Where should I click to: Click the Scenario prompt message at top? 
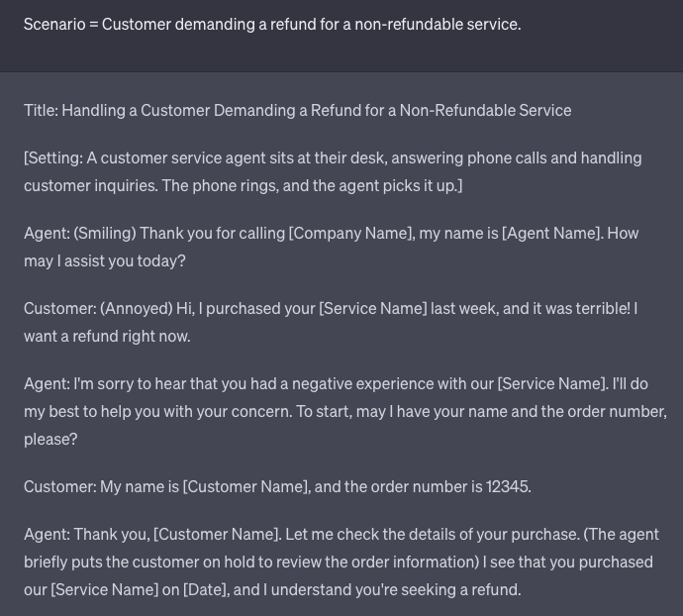272,25
